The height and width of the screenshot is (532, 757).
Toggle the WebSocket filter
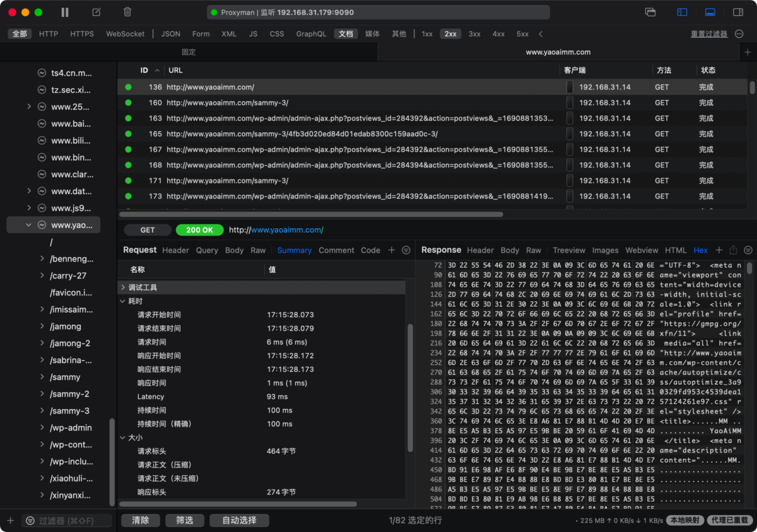[125, 34]
